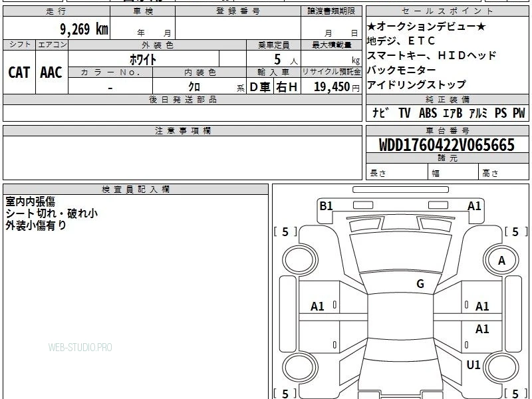
Task: Click the 検査員記入欄 section header
Action: pyautogui.click(x=136, y=190)
